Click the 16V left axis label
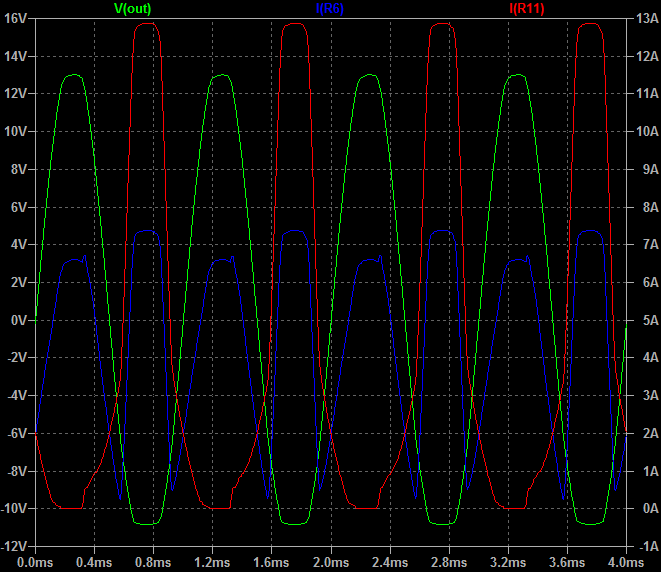The height and width of the screenshot is (572, 661). coord(16,18)
